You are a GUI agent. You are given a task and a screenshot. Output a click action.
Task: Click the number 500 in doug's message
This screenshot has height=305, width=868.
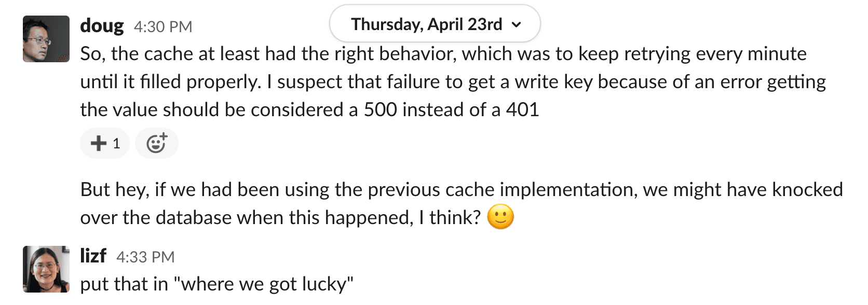[380, 110]
